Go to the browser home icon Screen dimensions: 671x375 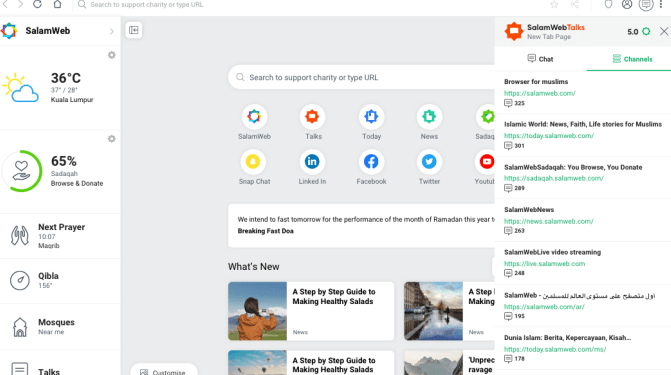point(57,4)
